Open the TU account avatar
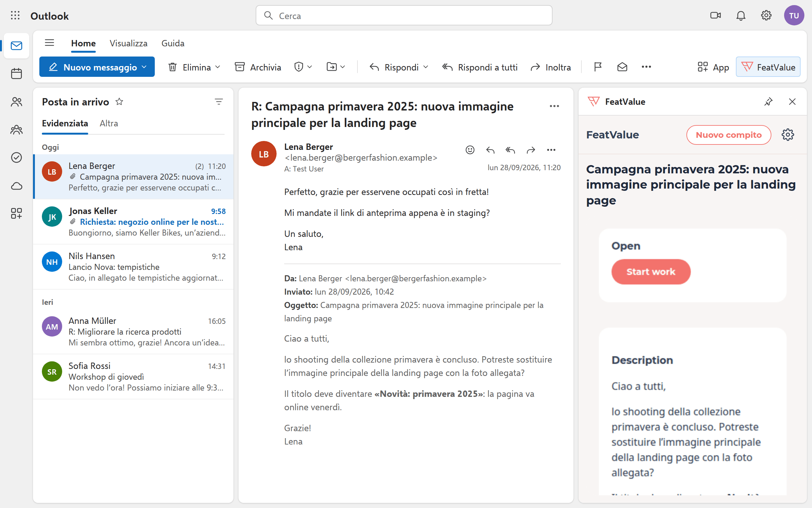812x508 pixels. (x=794, y=16)
